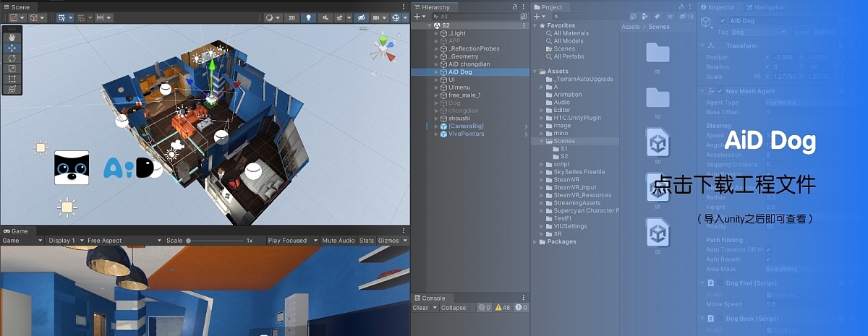The height and width of the screenshot is (336, 868).
Task: Select the Hand tool in Scene view
Action: [x=12, y=38]
